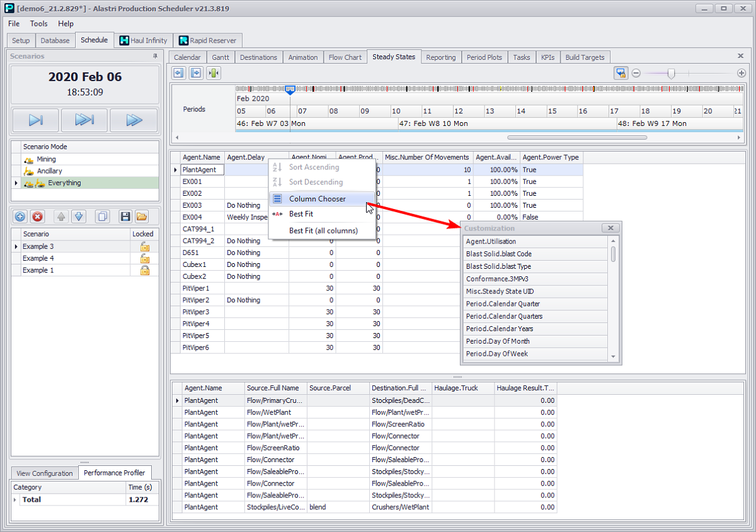Viewport: 756px width, 532px height.
Task: Click the open folder icon in Scenarios
Action: tap(142, 217)
